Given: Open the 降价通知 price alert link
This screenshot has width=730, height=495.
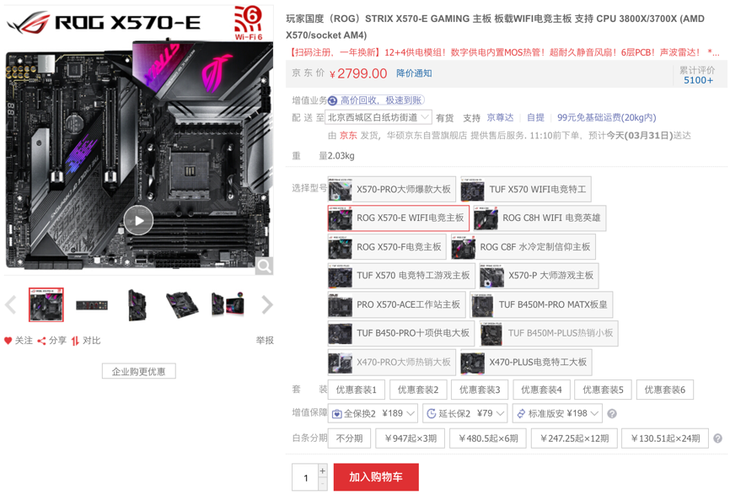Looking at the screenshot, I should 414,73.
